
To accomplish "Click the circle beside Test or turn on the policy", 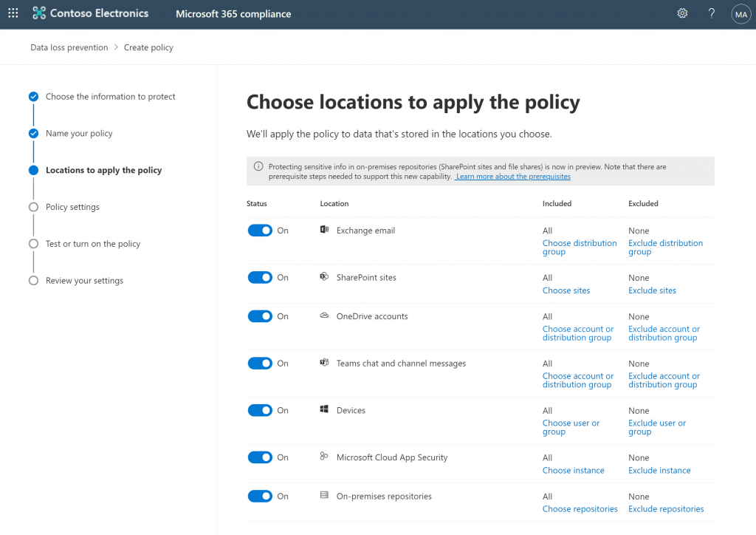I will point(33,244).
